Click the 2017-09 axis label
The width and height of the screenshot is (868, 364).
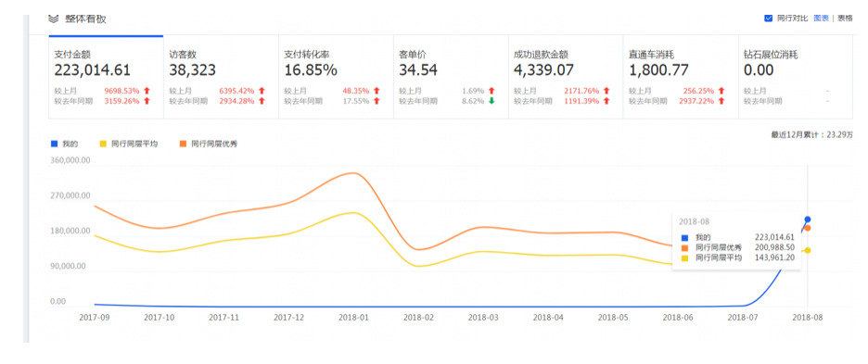pos(95,318)
